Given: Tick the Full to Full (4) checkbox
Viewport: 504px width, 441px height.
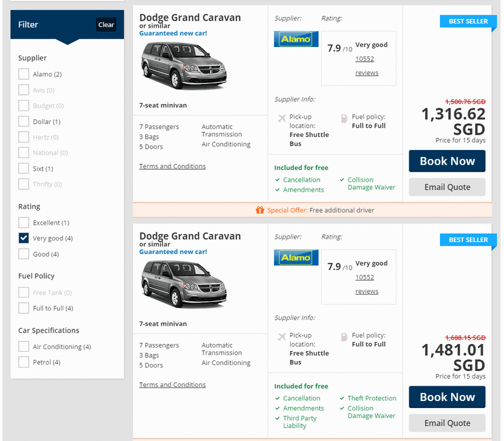Looking at the screenshot, I should pyautogui.click(x=24, y=308).
